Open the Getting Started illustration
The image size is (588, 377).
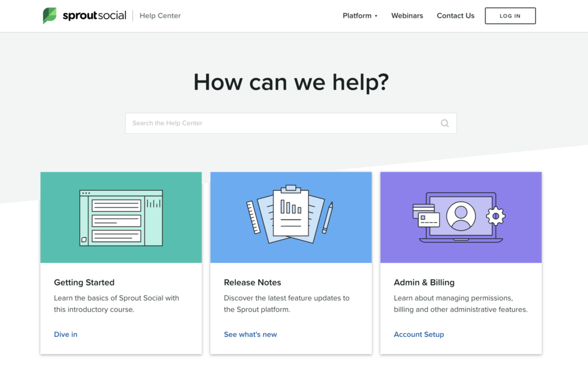(x=121, y=217)
